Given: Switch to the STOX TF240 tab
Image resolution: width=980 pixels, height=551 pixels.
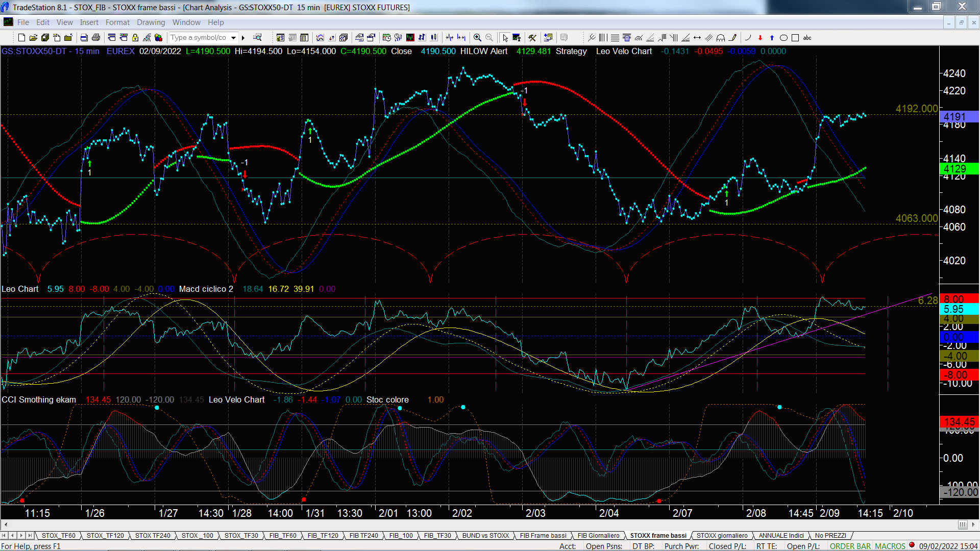Looking at the screenshot, I should pyautogui.click(x=153, y=535).
